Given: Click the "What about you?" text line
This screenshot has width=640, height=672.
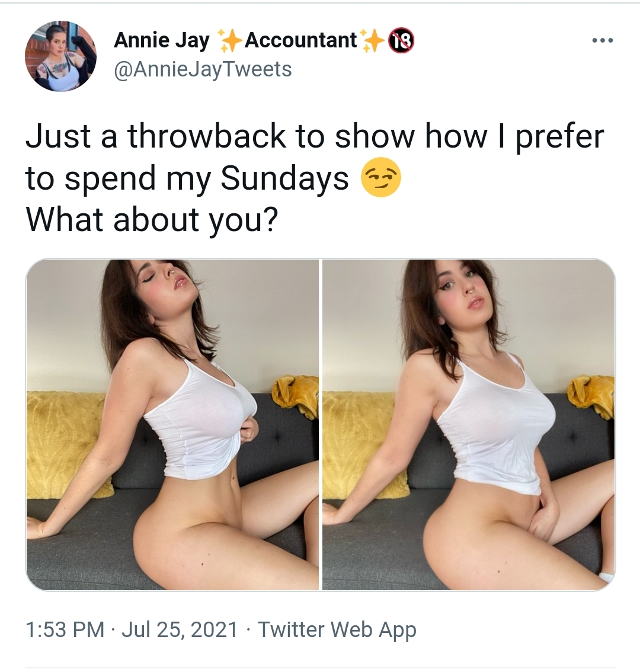Looking at the screenshot, I should point(152,220).
